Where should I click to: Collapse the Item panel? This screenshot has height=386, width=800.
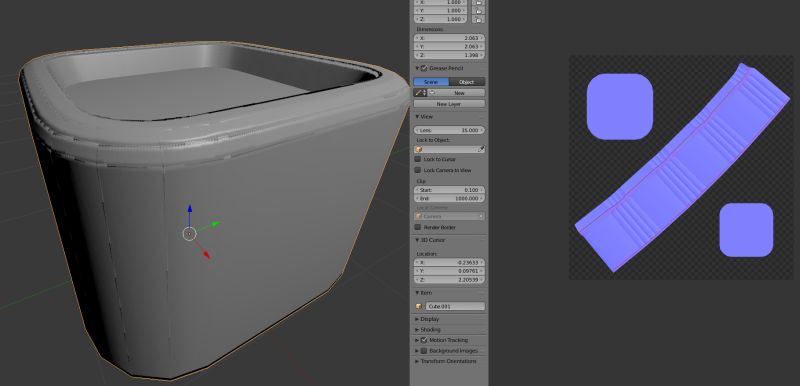[417, 293]
